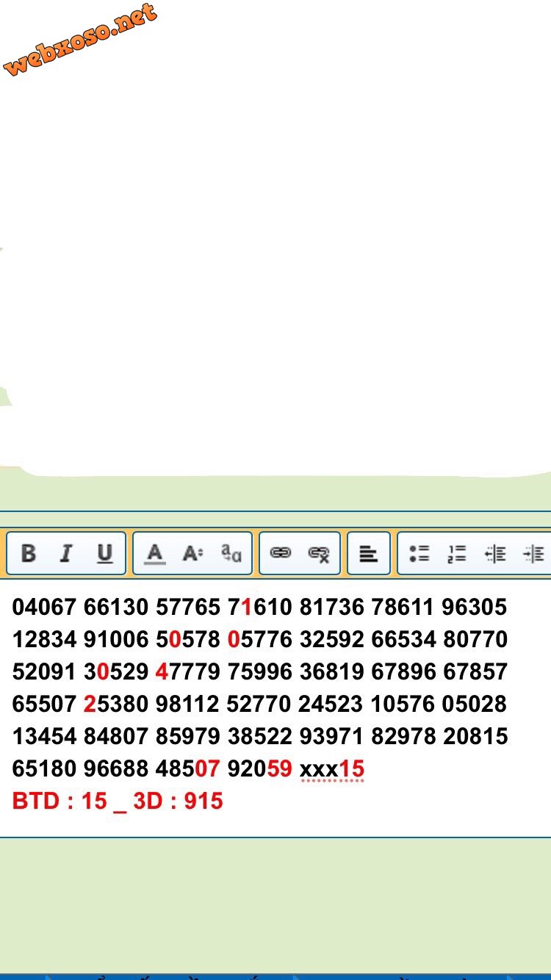Click the number 93971 in the fifth line
This screenshot has height=980, width=551.
coord(331,736)
